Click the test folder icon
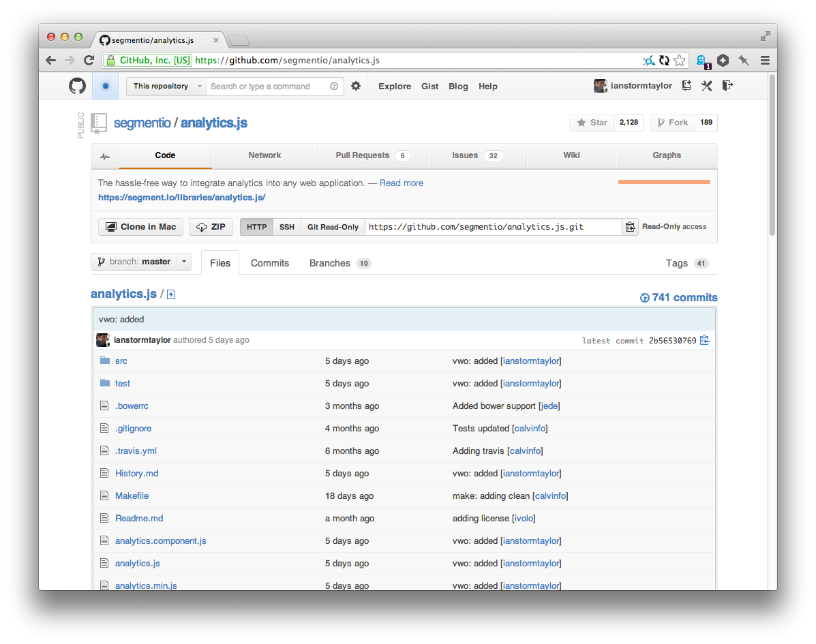 [105, 383]
